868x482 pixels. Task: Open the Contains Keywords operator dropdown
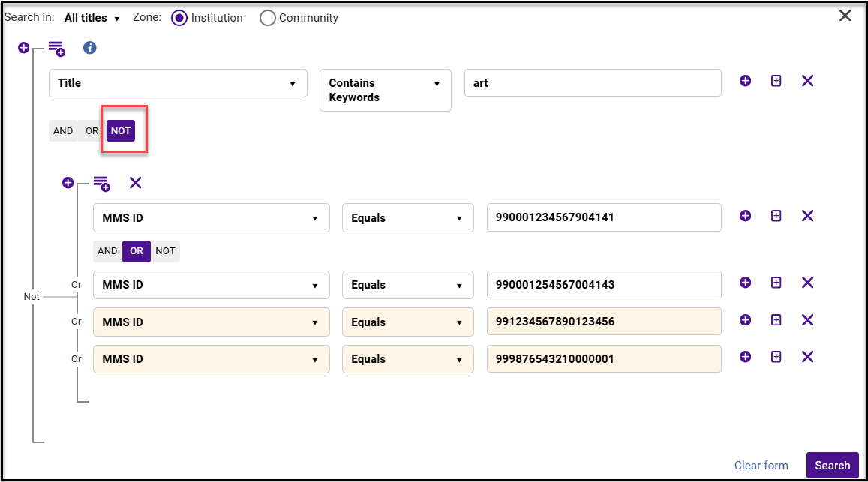[386, 90]
